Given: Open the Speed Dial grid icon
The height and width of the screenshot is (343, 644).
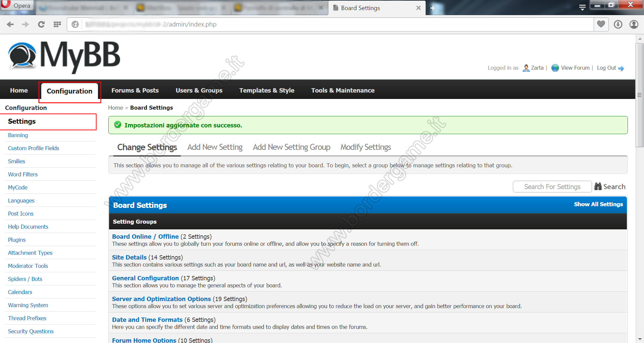Looking at the screenshot, I should pos(57,24).
